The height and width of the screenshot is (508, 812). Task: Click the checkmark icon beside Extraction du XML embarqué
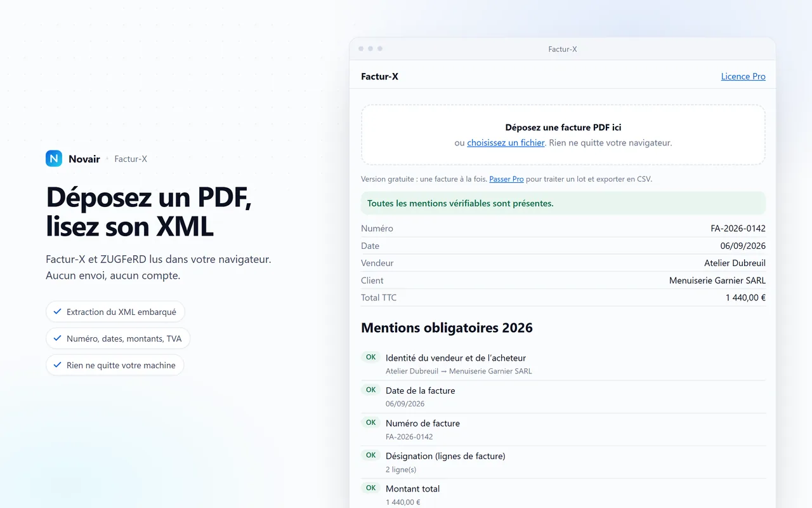(x=58, y=312)
